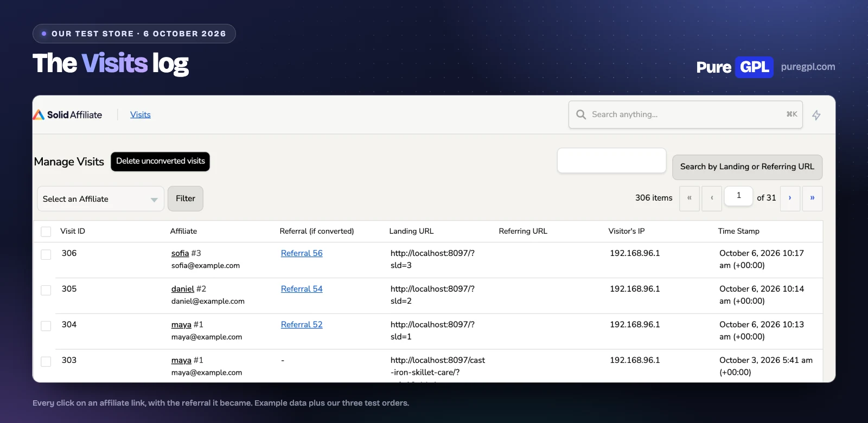Open the daniel affiliate link
The image size is (868, 423).
coord(183,289)
